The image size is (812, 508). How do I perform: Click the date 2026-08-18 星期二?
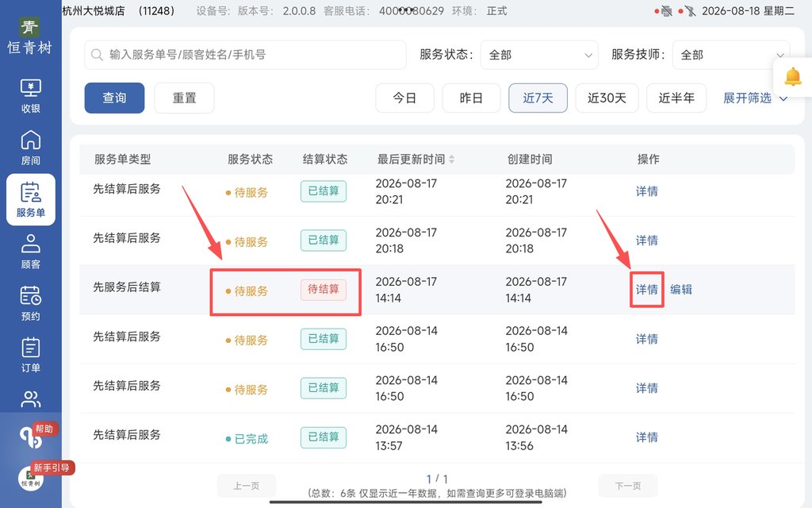(748, 11)
